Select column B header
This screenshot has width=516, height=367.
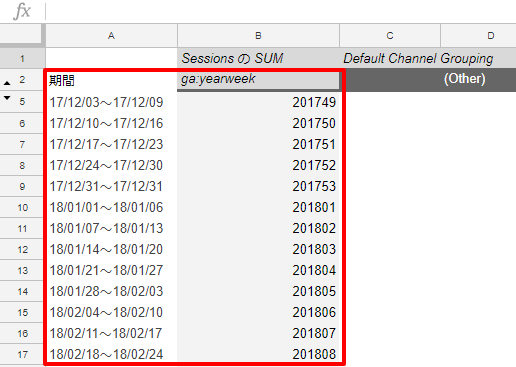pyautogui.click(x=258, y=36)
